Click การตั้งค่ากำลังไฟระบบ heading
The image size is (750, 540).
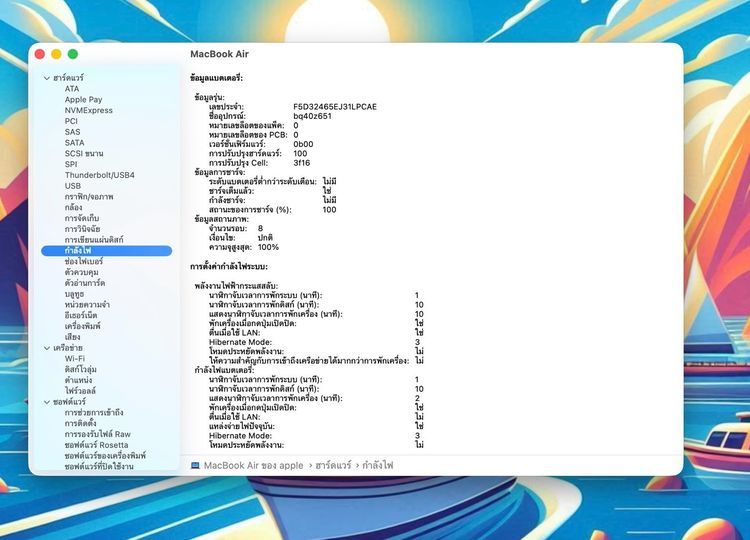(229, 267)
